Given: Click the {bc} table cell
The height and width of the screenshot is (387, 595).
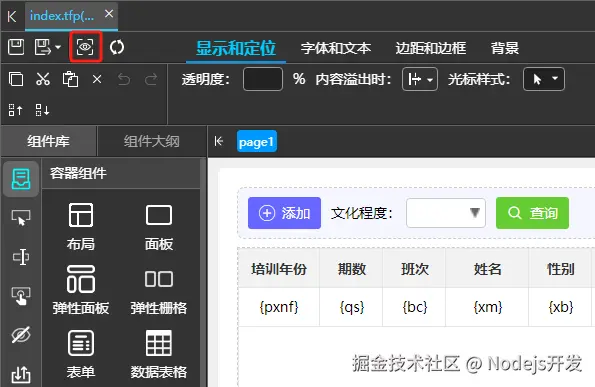Looking at the screenshot, I should 414,307.
